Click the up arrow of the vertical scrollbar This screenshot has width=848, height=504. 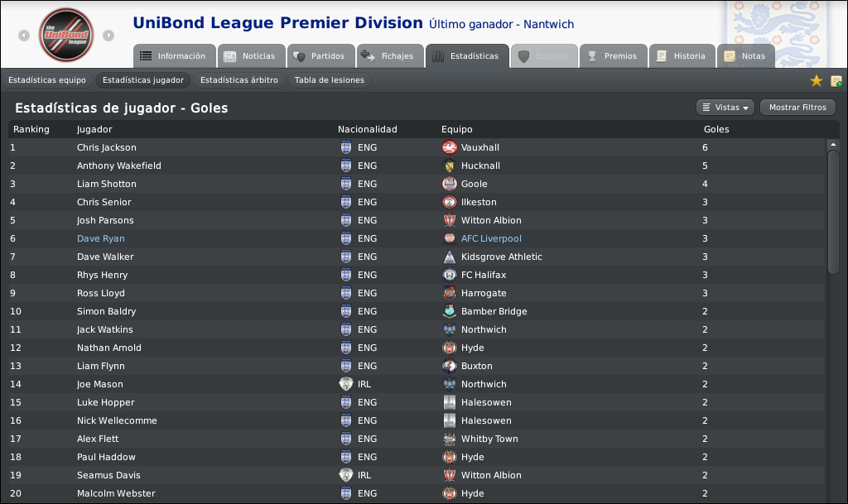click(833, 145)
